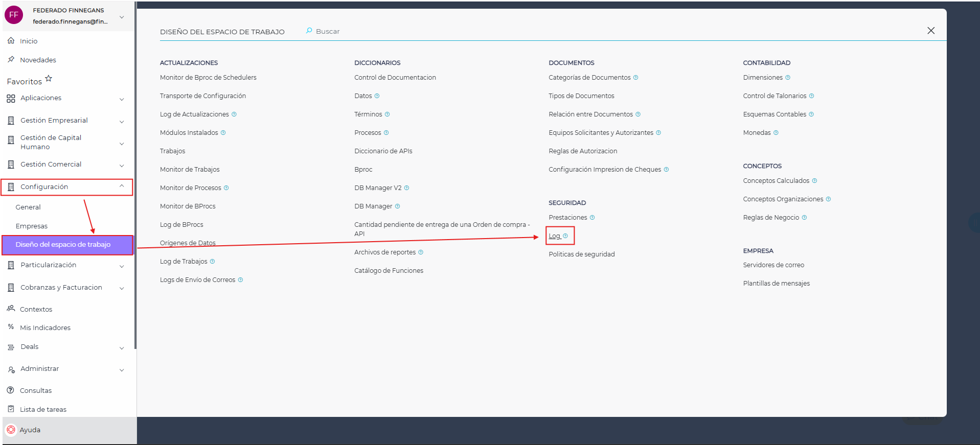The width and height of the screenshot is (980, 445).
Task: Click the info icon beside Módulos Instalados
Action: [x=223, y=133]
